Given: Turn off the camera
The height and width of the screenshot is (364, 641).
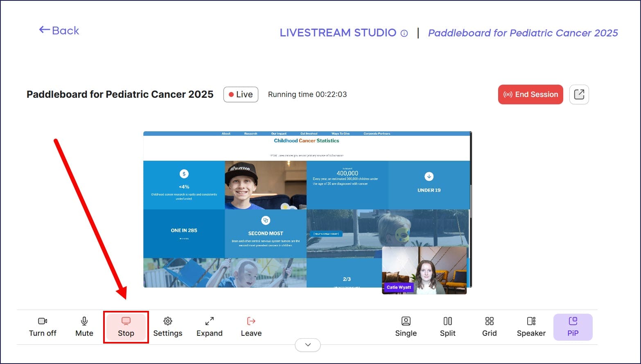Looking at the screenshot, I should point(43,327).
